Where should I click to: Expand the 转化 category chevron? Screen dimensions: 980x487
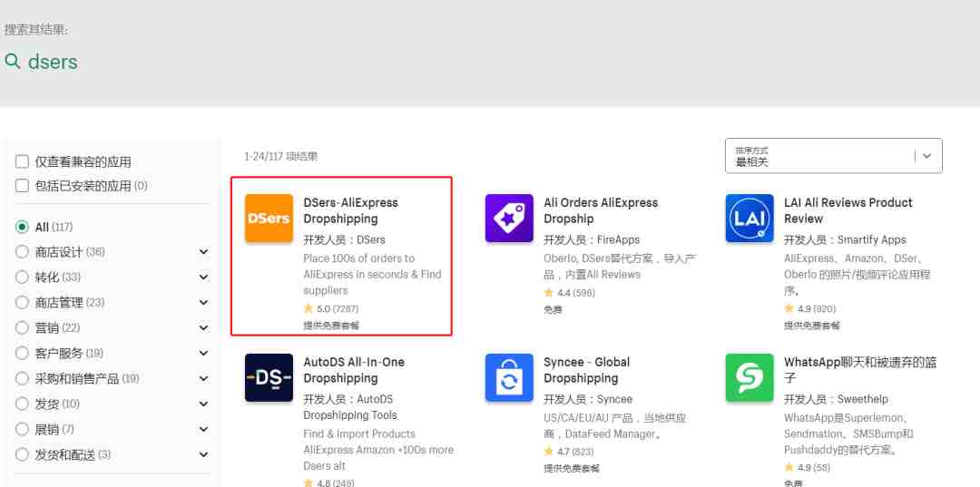[204, 278]
